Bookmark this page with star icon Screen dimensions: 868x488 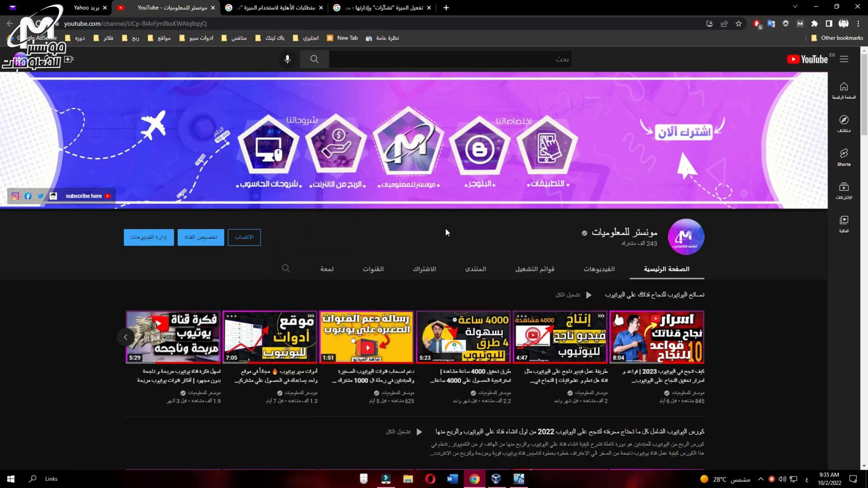[x=739, y=23]
